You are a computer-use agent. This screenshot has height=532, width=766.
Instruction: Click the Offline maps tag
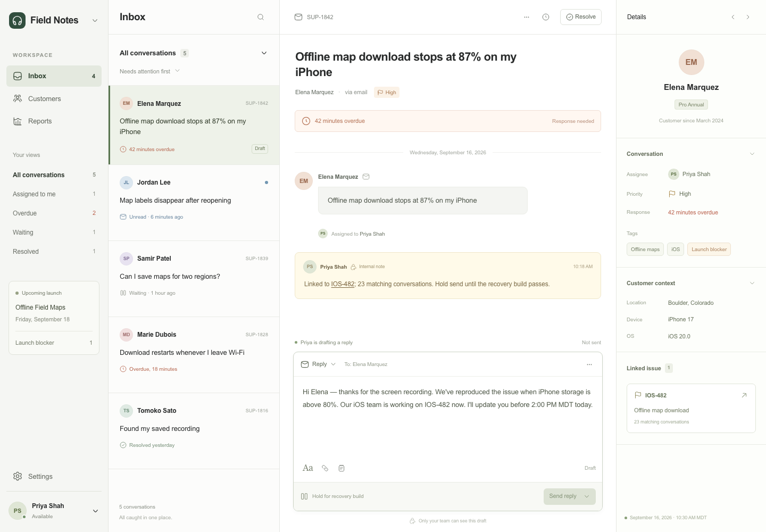coord(645,250)
